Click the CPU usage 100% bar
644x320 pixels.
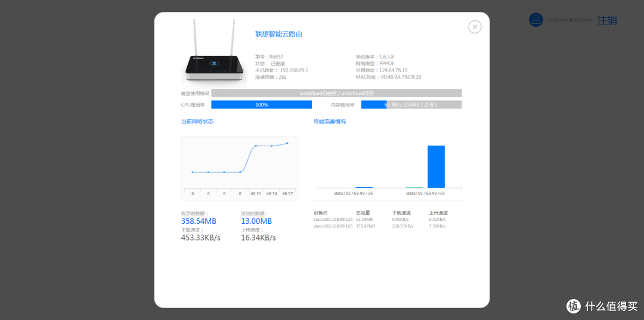pos(262,105)
